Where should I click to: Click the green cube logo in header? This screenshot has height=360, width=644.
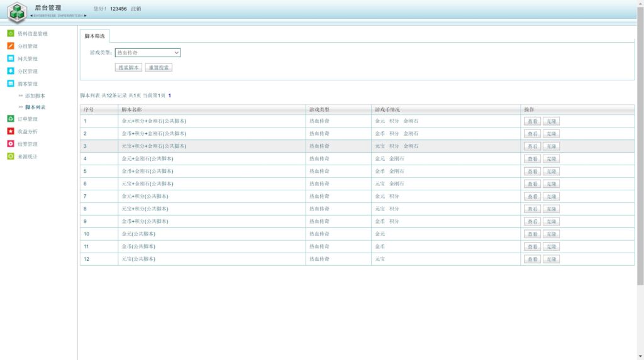pos(16,12)
